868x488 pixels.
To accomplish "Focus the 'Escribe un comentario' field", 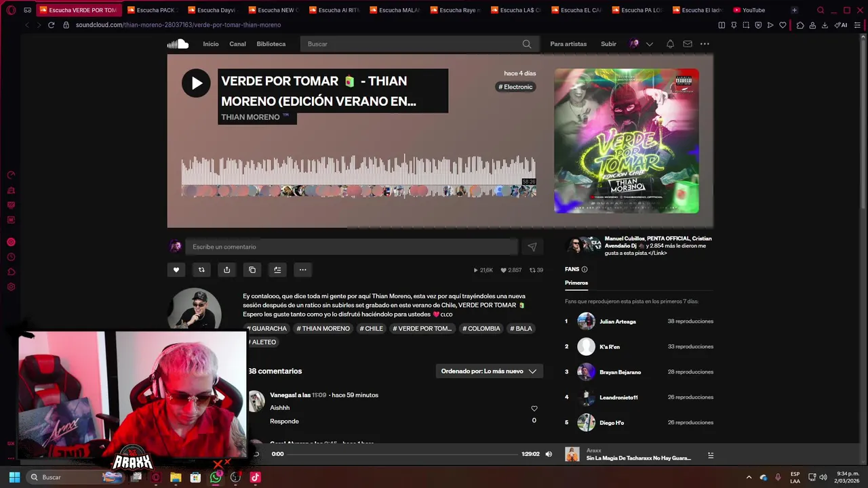I will (351, 247).
